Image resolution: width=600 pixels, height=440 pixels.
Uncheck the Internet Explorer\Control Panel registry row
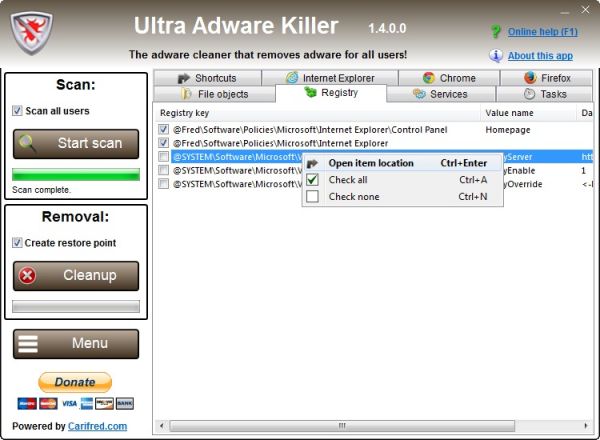point(163,129)
